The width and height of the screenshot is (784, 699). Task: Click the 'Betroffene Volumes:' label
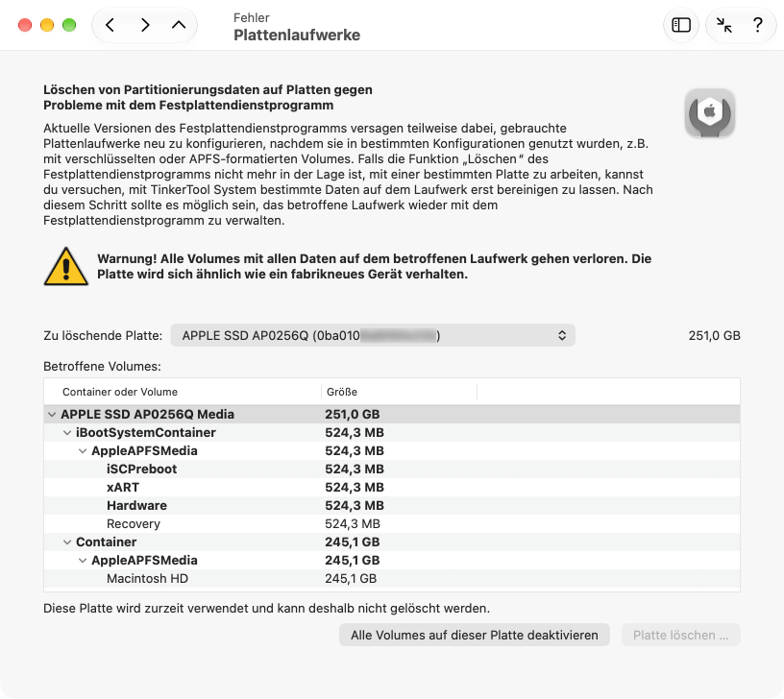[102, 366]
